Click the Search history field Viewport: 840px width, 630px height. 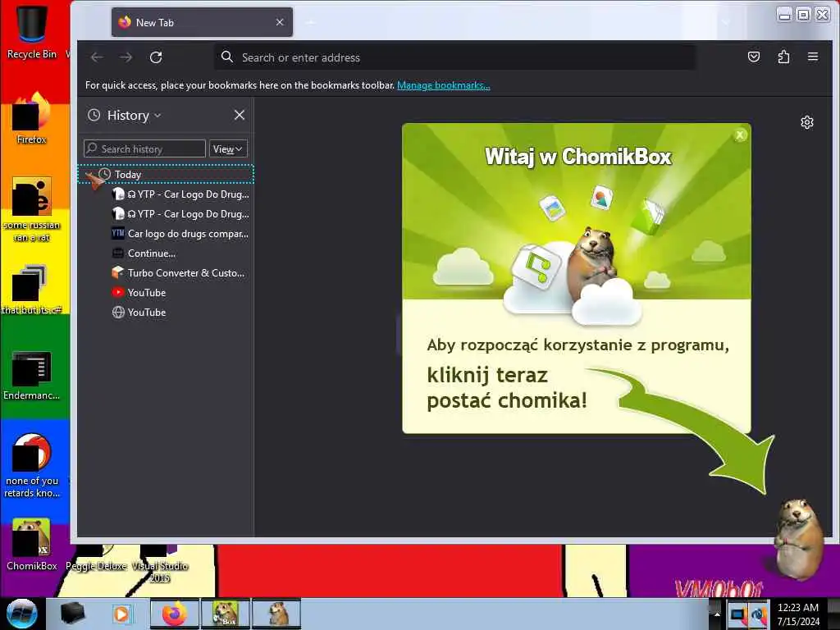click(x=144, y=149)
